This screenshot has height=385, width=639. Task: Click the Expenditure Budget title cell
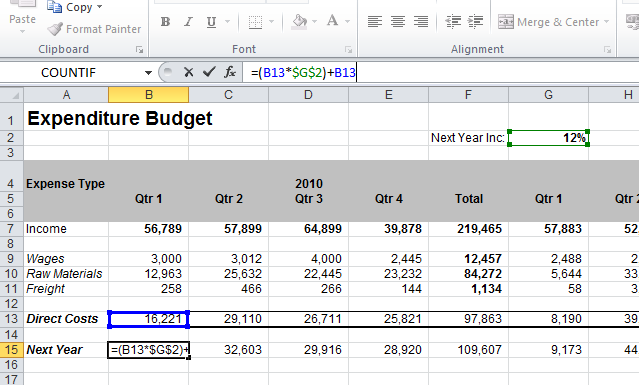119,119
